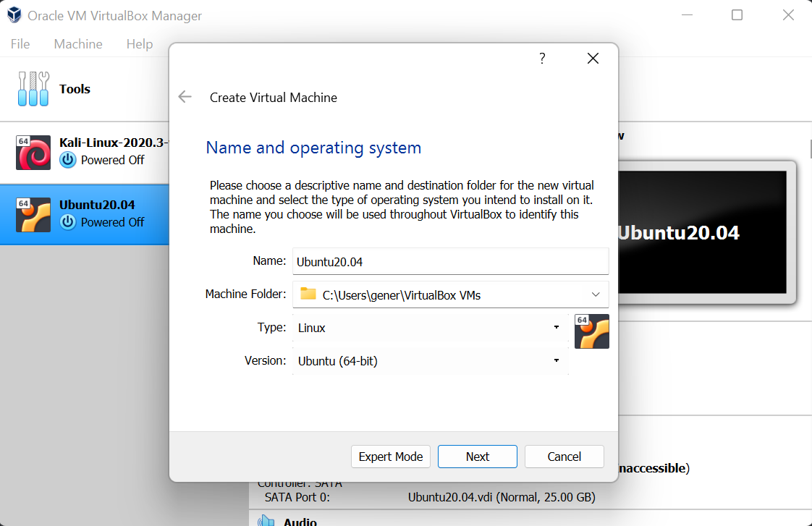
Task: Click the Next button
Action: coord(477,457)
